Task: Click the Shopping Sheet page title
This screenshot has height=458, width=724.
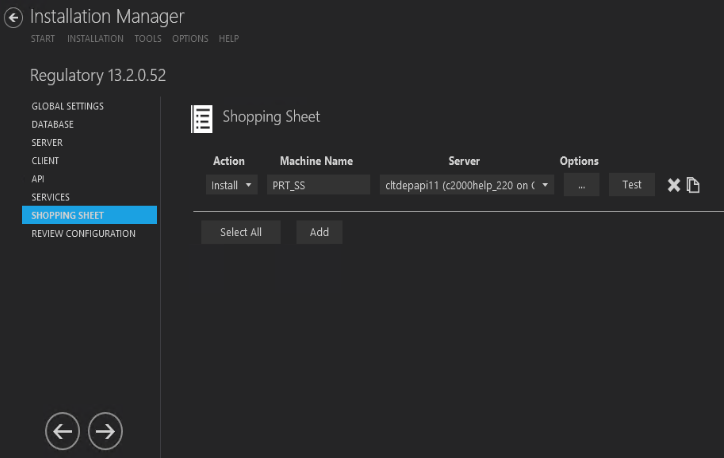Action: (271, 117)
